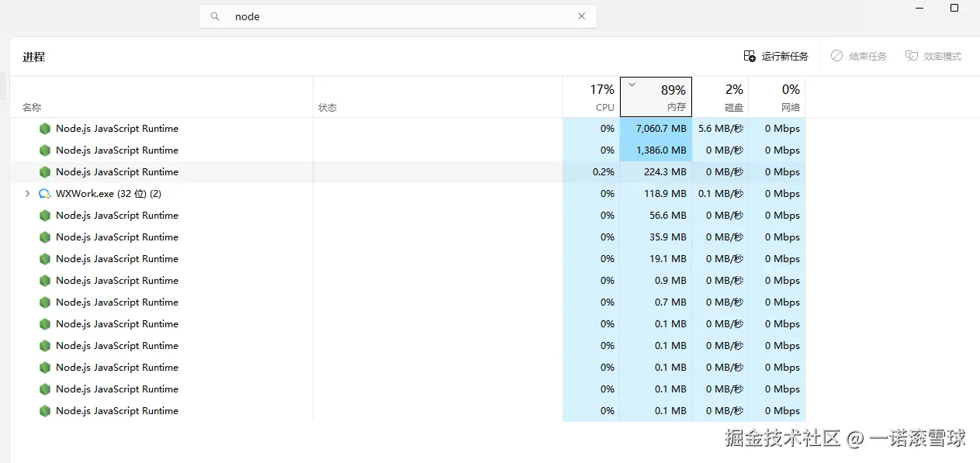980x463 pixels.
Task: Click the Node.js icon in the 35.9 MB row
Action: tap(45, 237)
